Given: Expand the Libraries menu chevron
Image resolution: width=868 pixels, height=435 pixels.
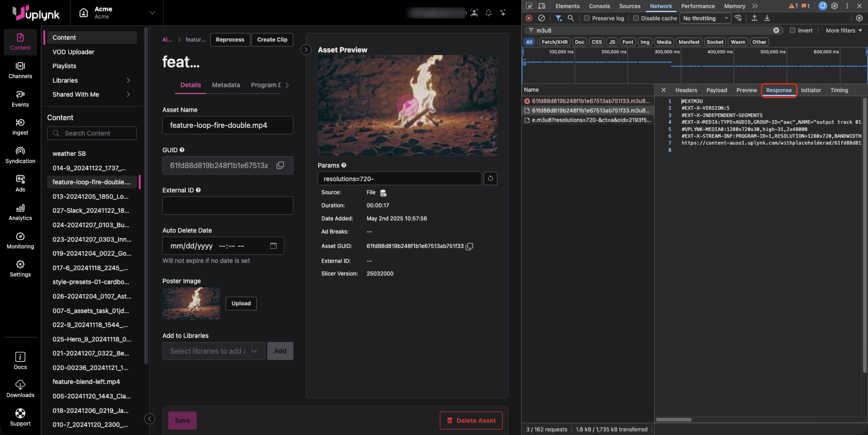Looking at the screenshot, I should 128,80.
